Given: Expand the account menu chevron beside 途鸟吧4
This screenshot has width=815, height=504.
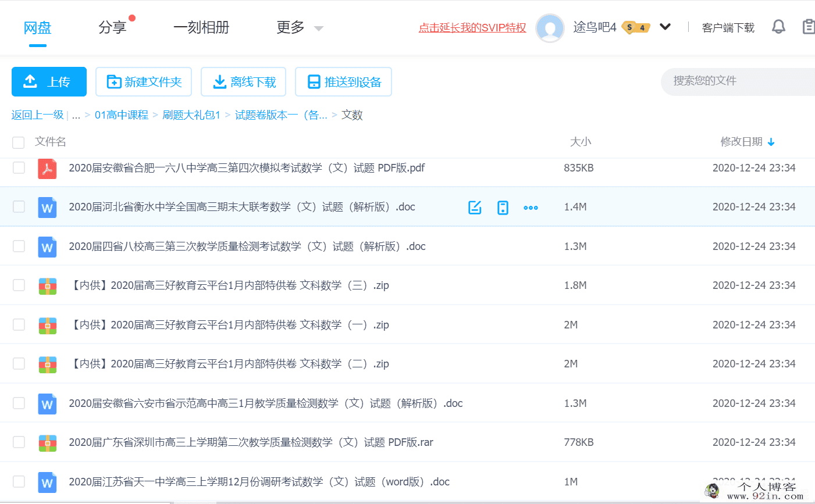Looking at the screenshot, I should tap(665, 27).
